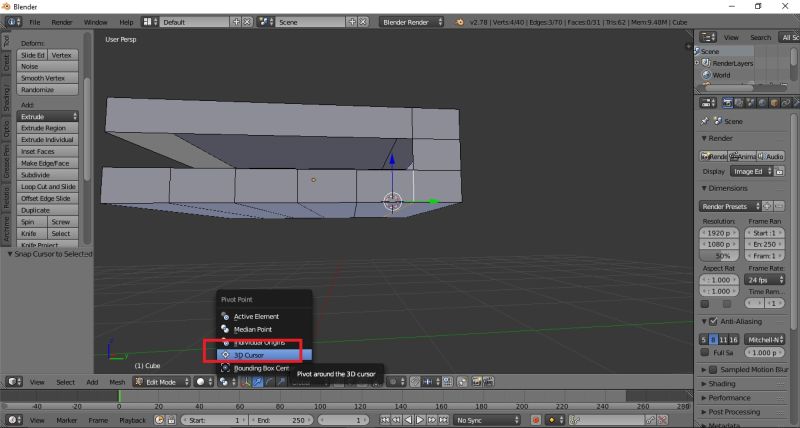Collapse the Render panel
Viewport: 800px width, 428px height.
pyautogui.click(x=704, y=138)
